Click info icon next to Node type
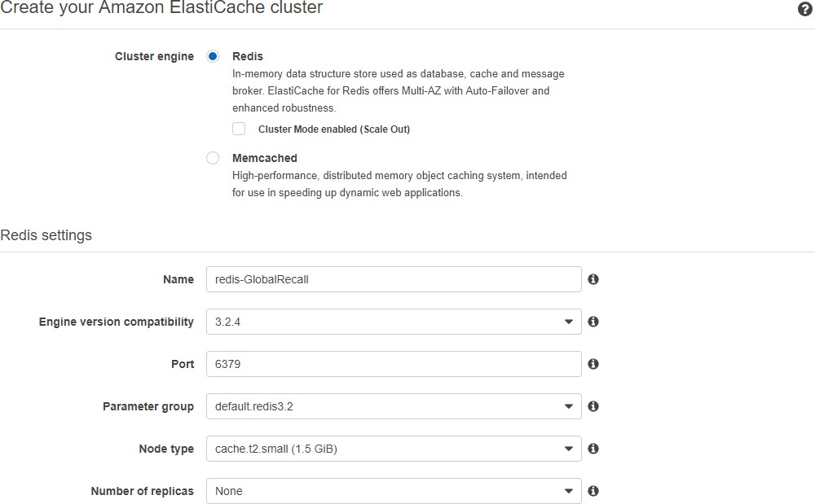 coord(593,449)
